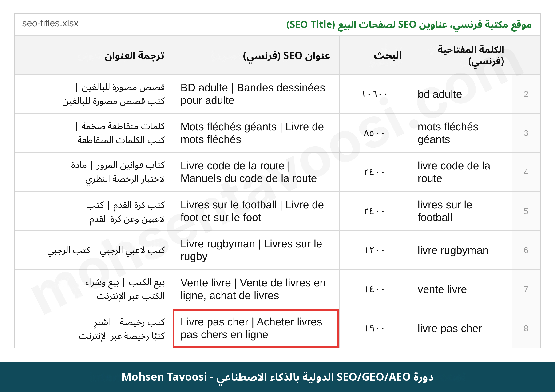Image resolution: width=555 pixels, height=392 pixels.
Task: Click the translation 'كتاب قوانين المرور' cell
Action: point(94,172)
